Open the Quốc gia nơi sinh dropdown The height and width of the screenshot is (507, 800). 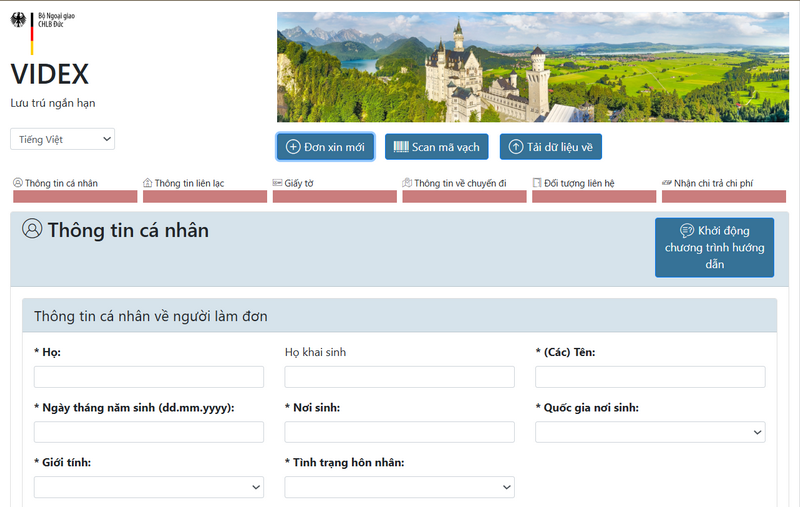[650, 432]
